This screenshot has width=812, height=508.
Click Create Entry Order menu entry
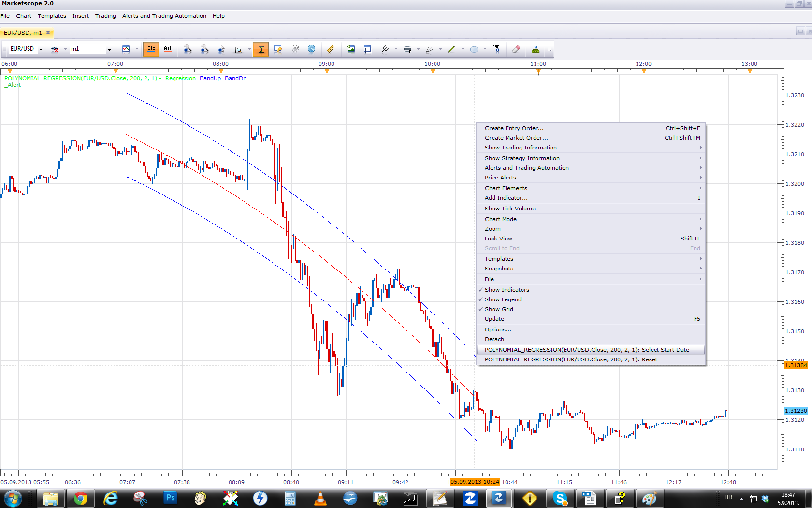tap(590, 128)
